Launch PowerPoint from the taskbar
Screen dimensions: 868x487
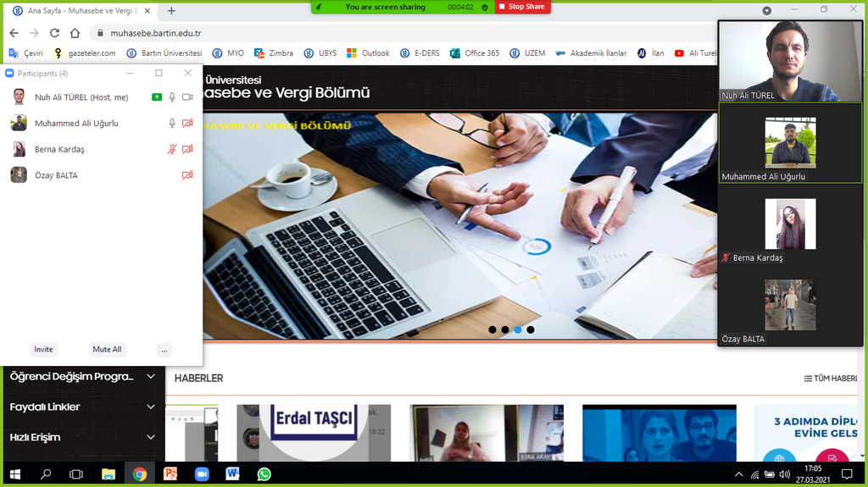[170, 474]
